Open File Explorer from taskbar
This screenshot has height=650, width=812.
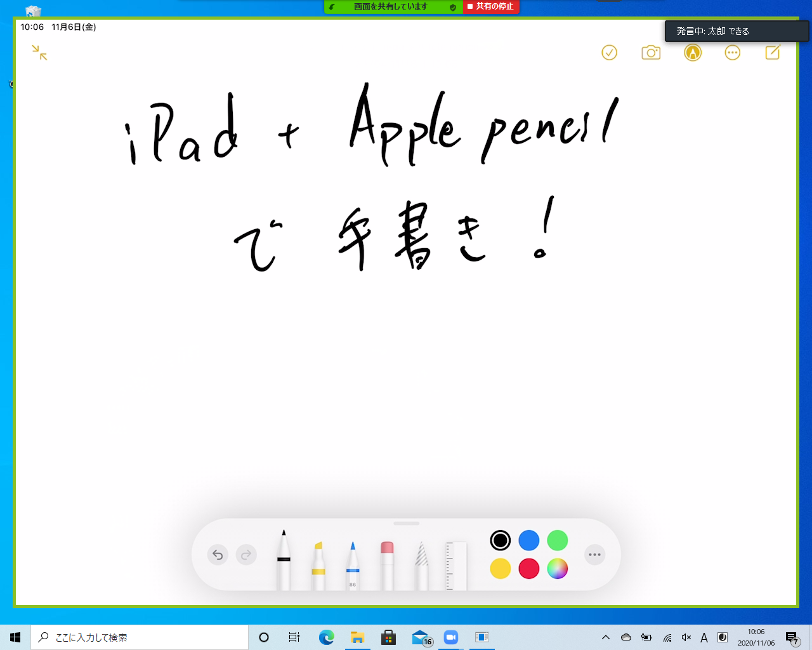tap(357, 637)
